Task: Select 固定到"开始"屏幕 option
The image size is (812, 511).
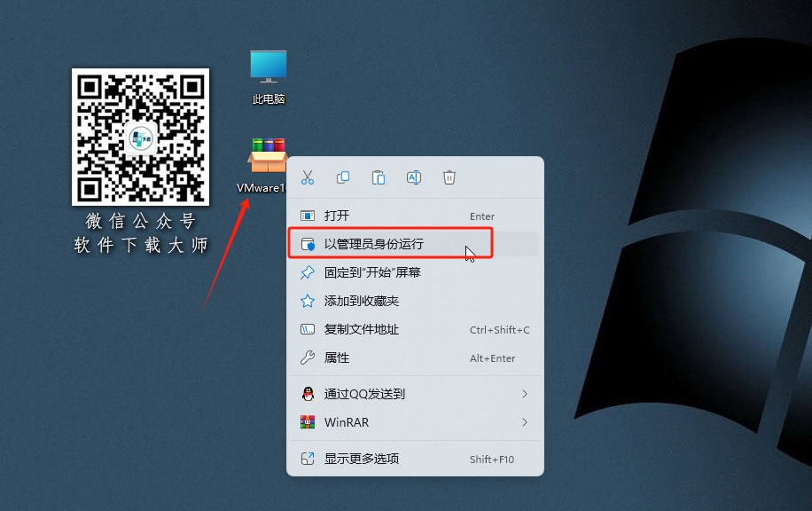Action: coord(415,272)
